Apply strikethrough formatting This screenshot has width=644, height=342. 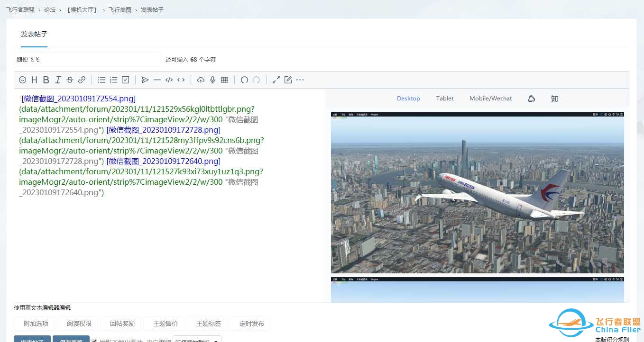click(70, 80)
